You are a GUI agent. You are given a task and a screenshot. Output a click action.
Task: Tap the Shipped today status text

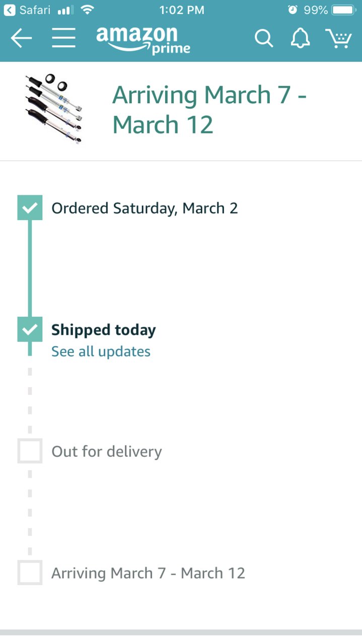pyautogui.click(x=104, y=330)
